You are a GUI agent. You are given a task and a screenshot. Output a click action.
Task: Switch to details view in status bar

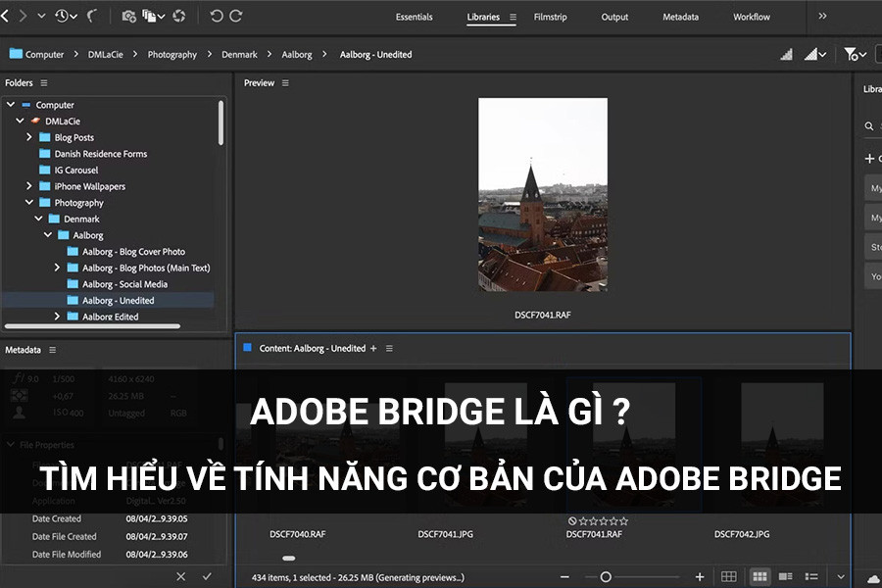(x=786, y=576)
